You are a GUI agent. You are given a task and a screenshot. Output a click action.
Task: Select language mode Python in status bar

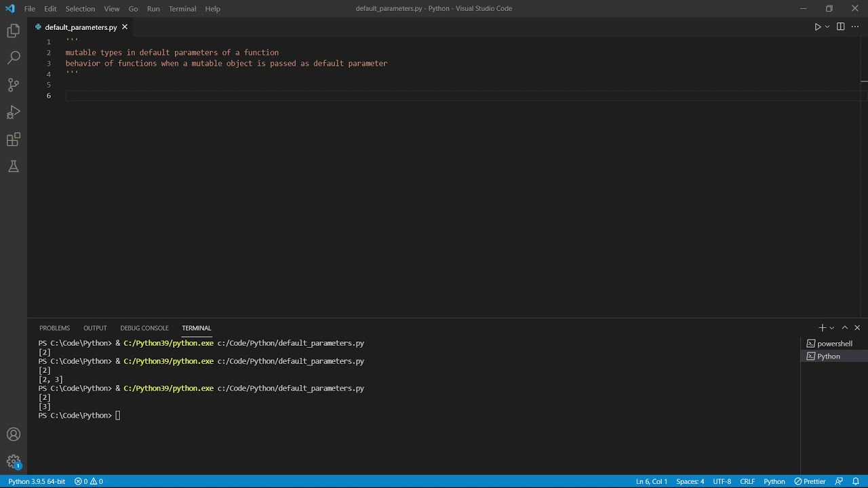point(774,481)
